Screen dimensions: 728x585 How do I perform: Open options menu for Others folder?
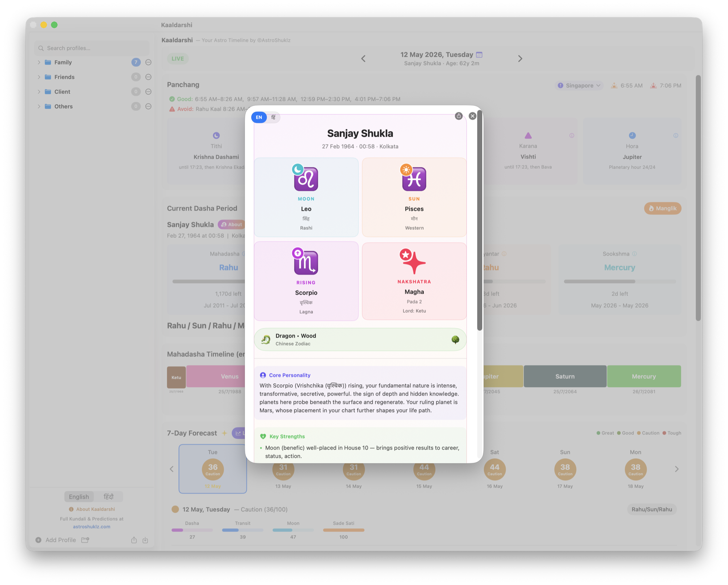pos(148,106)
